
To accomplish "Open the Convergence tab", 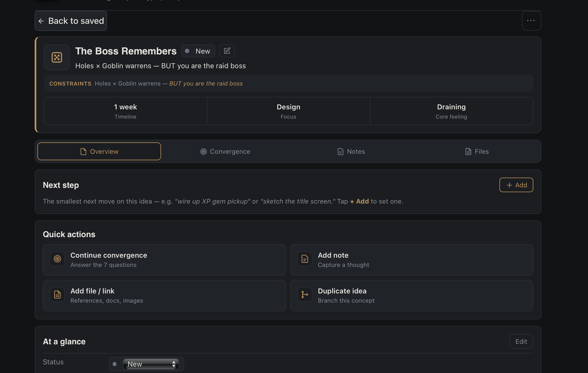I will tap(225, 151).
